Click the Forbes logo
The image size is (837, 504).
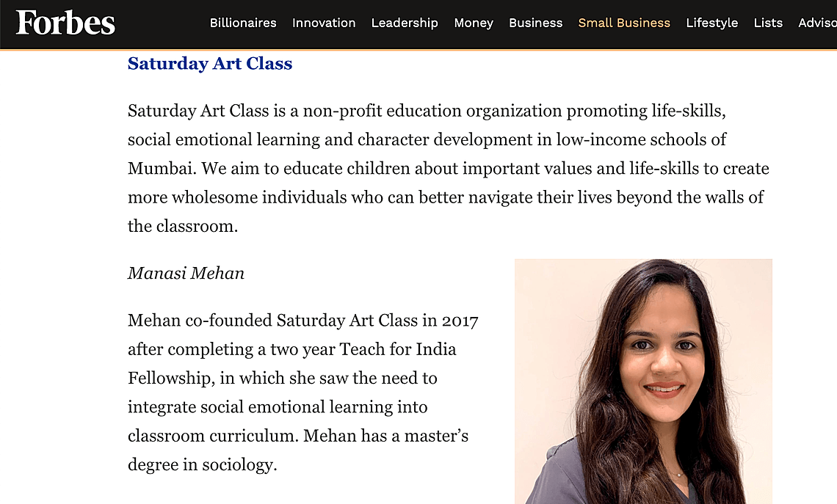pos(65,23)
